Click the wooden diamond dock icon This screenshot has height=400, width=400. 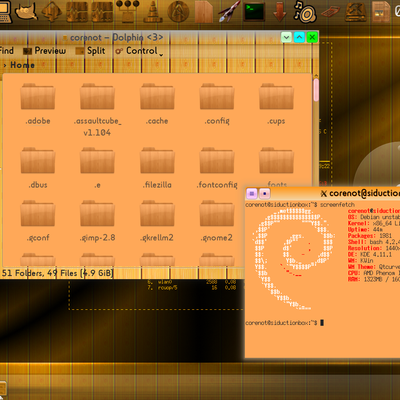52,12
